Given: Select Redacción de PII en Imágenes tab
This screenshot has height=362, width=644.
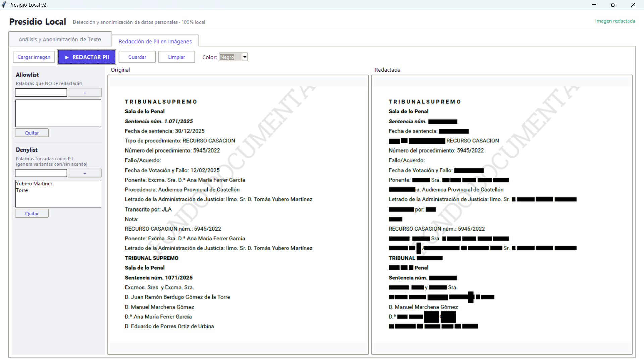Looking at the screenshot, I should click(x=155, y=41).
